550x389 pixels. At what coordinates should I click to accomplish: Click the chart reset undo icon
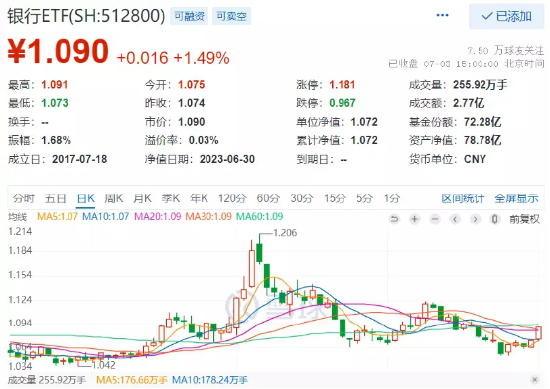point(394,219)
